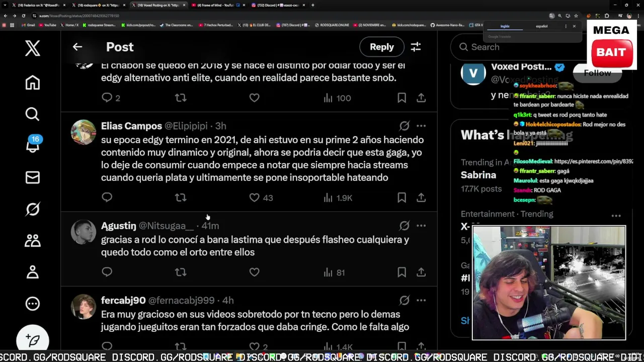Open Grok icon on fercabj90's reply

[405, 300]
